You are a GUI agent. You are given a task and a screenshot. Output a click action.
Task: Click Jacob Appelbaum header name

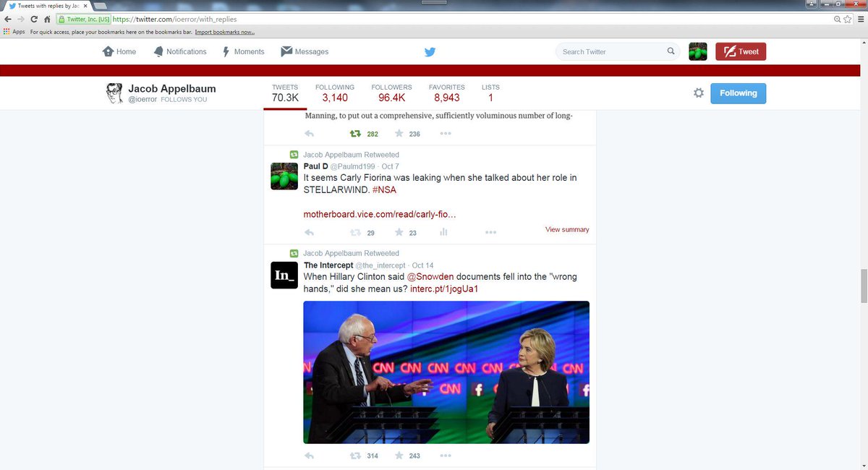(172, 88)
